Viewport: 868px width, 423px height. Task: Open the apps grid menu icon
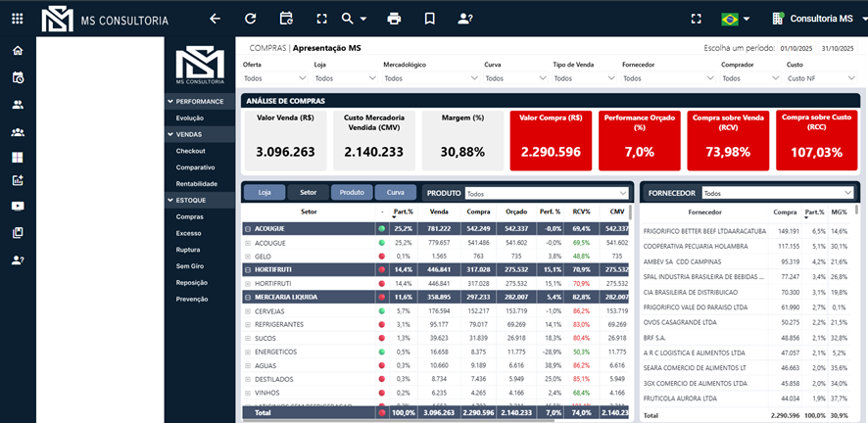pos(18,19)
